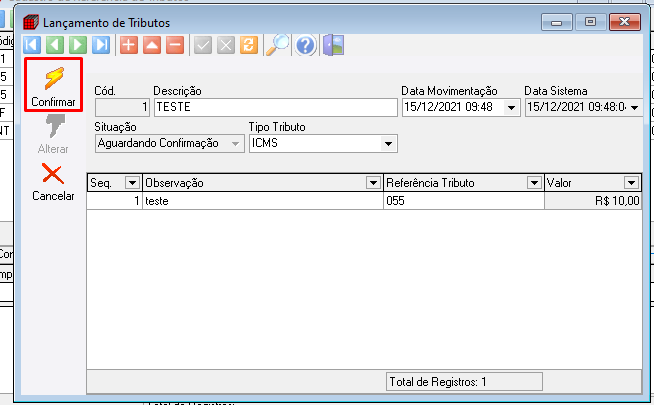Image resolution: width=654 pixels, height=405 pixels.
Task: Open the Valor column filter arrow
Action: tap(631, 183)
